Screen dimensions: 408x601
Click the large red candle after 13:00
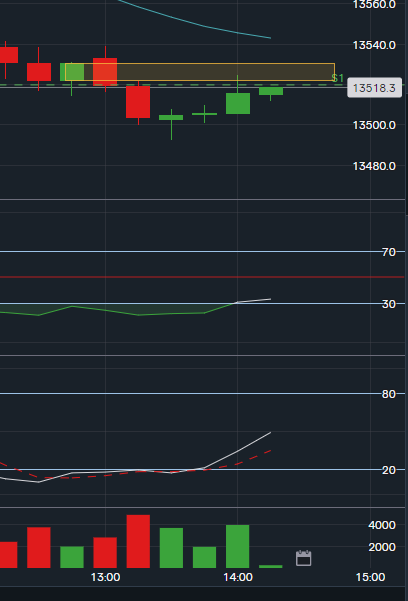138,102
